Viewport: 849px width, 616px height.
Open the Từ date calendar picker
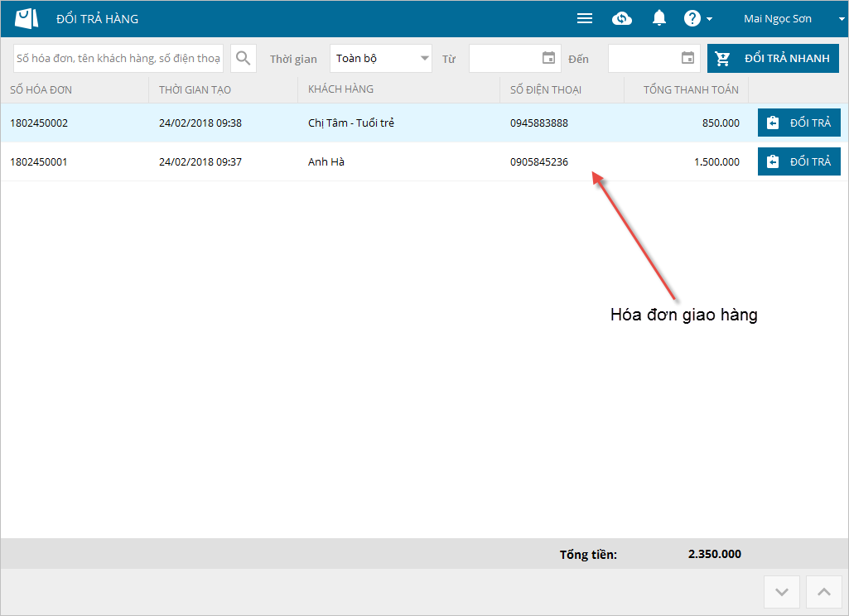point(548,58)
